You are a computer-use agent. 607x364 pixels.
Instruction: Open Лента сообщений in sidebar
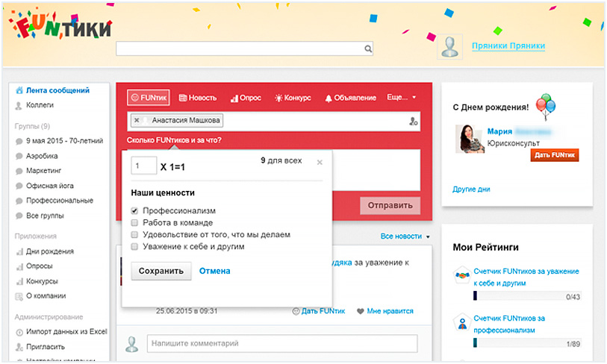click(57, 90)
